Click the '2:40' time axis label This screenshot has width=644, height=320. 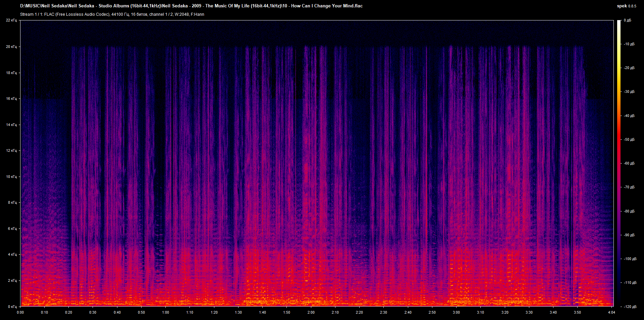click(x=408, y=313)
